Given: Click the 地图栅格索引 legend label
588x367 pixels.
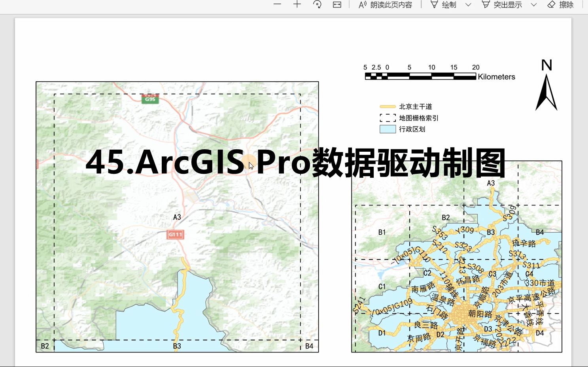Looking at the screenshot, I should [419, 118].
